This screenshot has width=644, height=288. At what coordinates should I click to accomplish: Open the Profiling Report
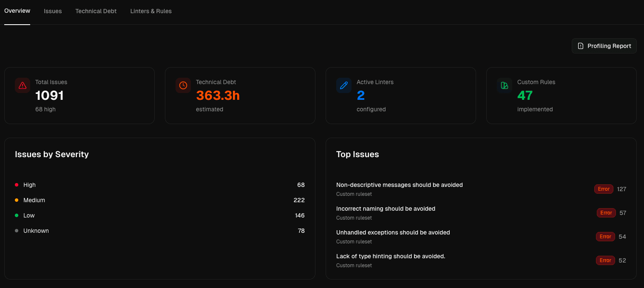[x=604, y=46]
